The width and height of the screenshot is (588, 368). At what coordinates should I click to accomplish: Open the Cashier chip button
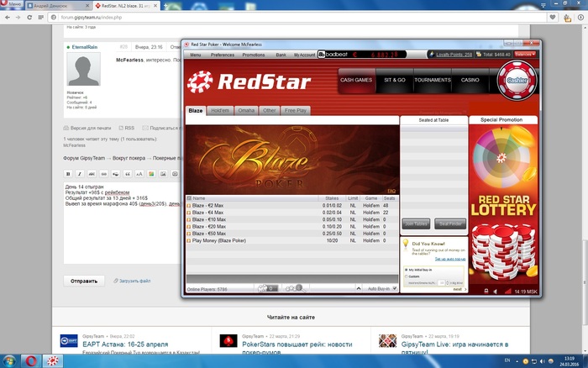[517, 80]
